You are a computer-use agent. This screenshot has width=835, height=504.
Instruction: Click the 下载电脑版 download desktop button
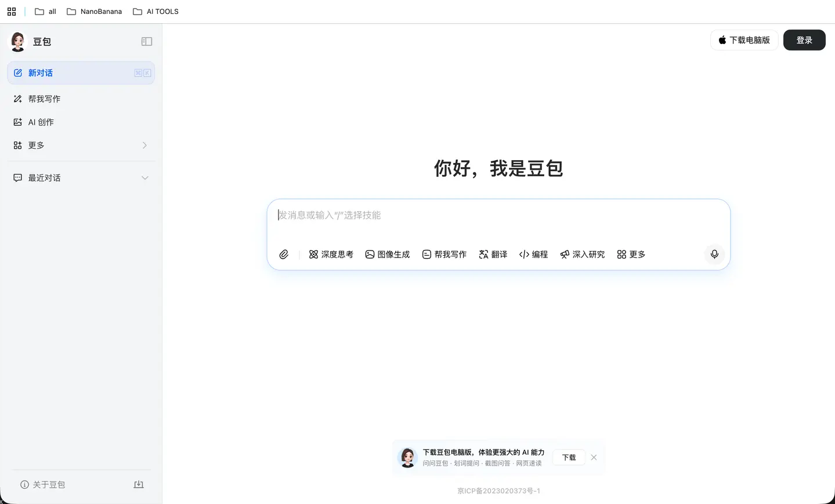pos(744,40)
